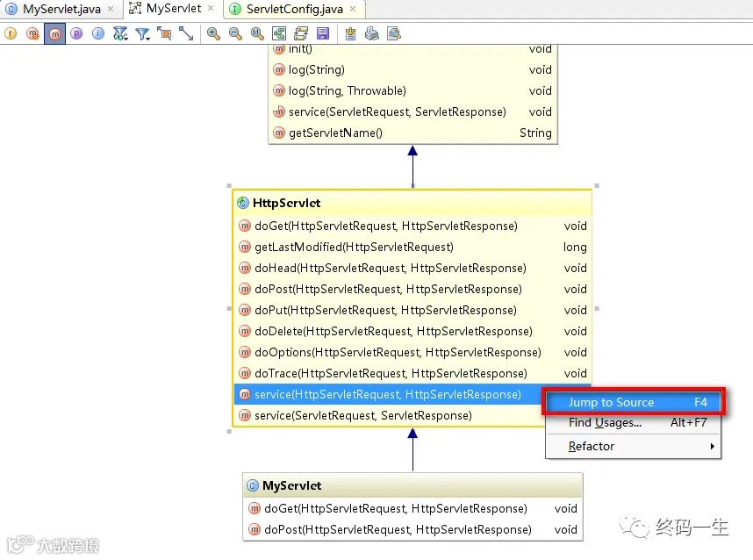The width and height of the screenshot is (753, 560).
Task: Print the diagram with the printer icon
Action: click(372, 33)
